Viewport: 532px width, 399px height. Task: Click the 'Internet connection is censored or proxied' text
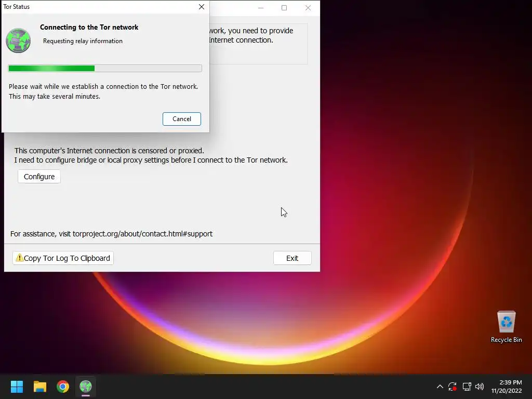(x=136, y=151)
